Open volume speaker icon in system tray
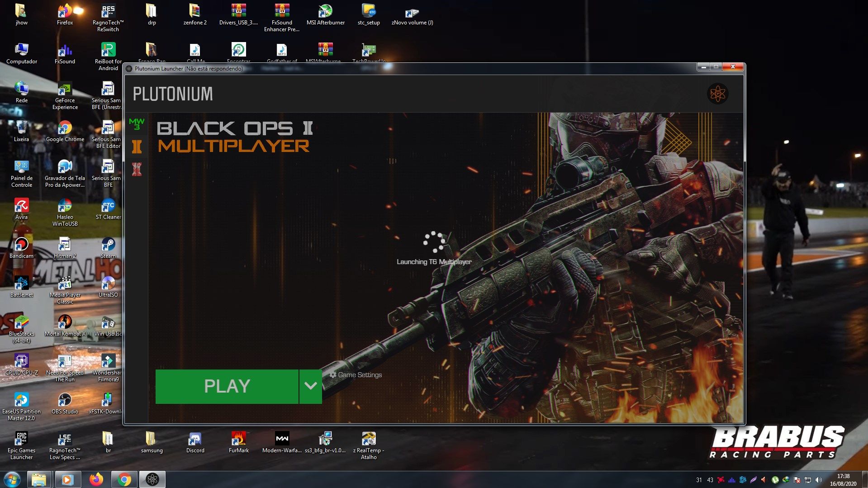Viewport: 868px width, 488px height. [x=819, y=480]
